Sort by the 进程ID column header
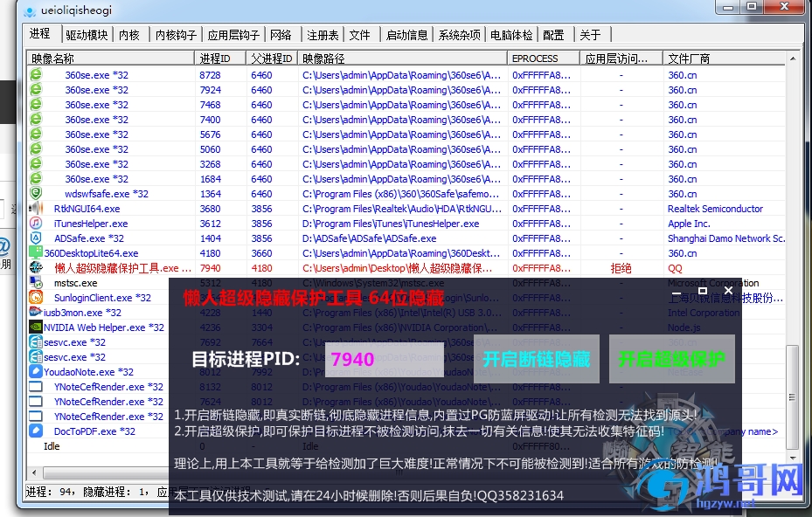This screenshot has width=812, height=517. click(x=220, y=59)
